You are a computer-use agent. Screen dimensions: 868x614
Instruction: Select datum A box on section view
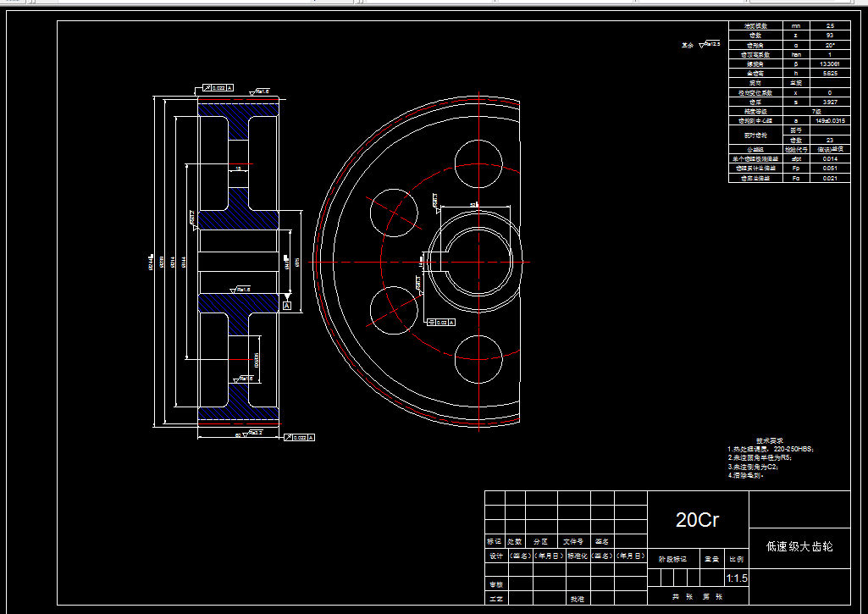pos(287,306)
